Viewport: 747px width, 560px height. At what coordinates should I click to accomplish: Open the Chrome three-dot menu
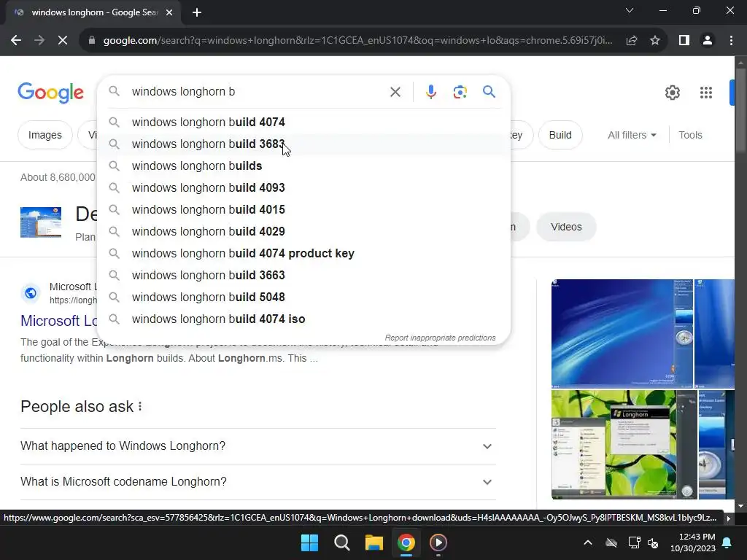(731, 41)
